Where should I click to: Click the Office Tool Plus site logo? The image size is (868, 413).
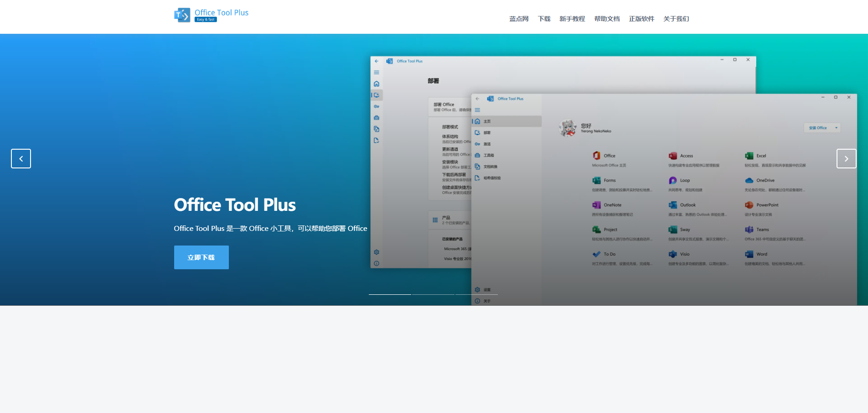tap(211, 15)
